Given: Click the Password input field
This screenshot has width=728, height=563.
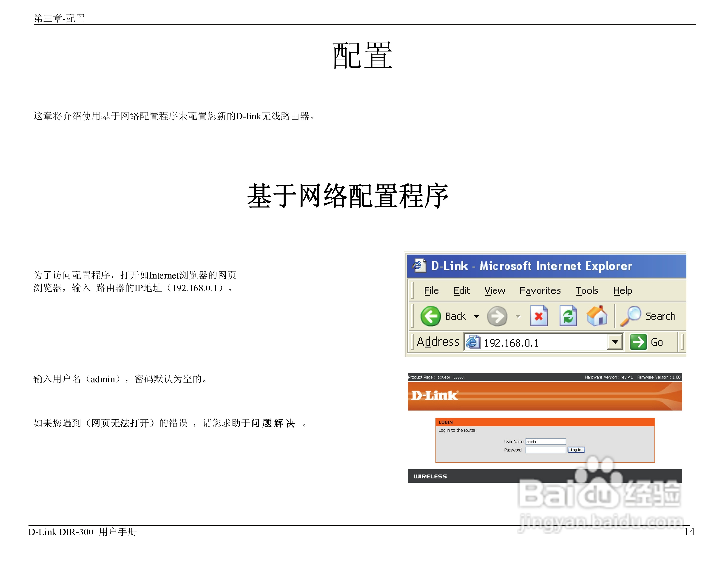Looking at the screenshot, I should tap(545, 450).
